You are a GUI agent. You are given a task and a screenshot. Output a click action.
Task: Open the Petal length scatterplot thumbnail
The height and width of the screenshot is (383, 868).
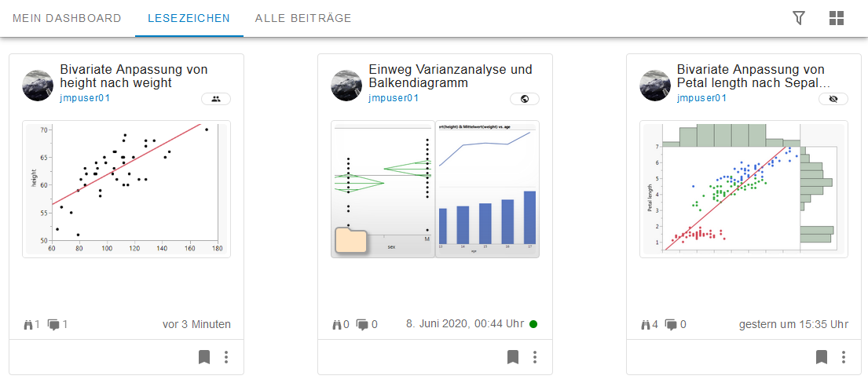(x=743, y=188)
